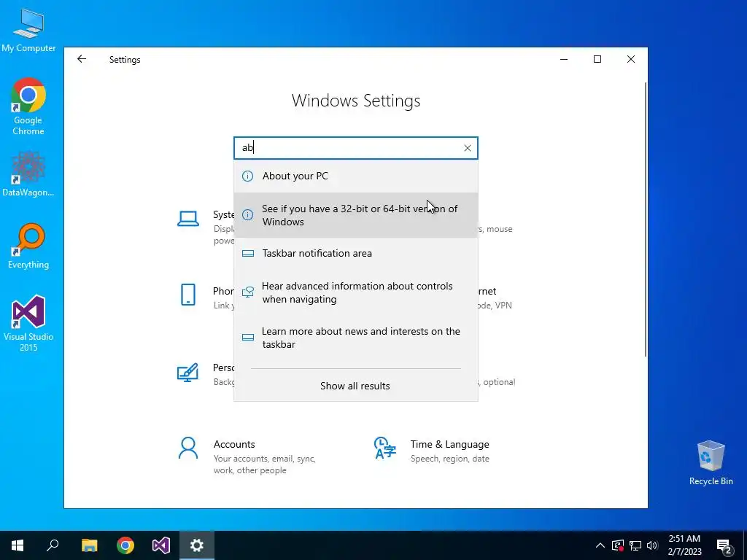This screenshot has width=747, height=560.
Task: Open Phone settings icon
Action: (x=188, y=295)
